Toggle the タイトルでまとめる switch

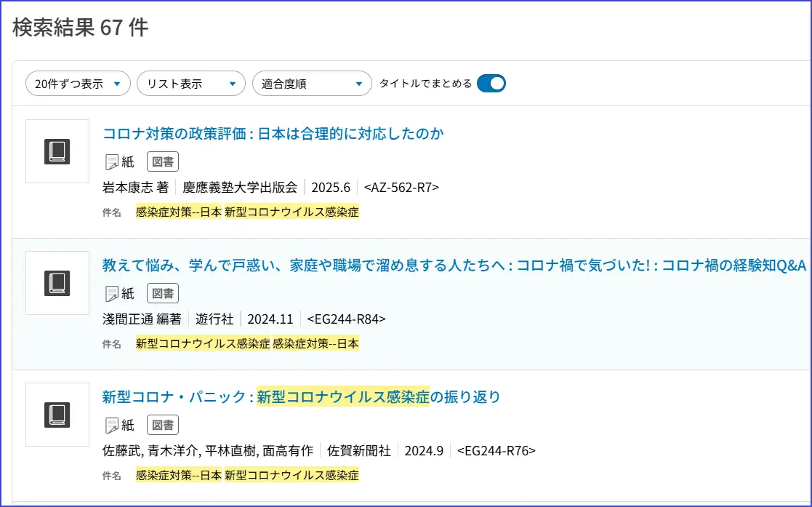coord(491,84)
